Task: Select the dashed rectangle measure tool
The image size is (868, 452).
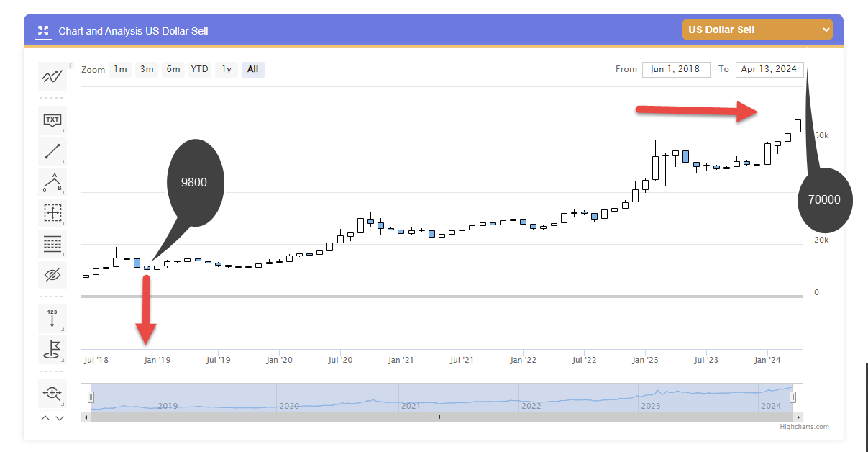Action: click(52, 213)
